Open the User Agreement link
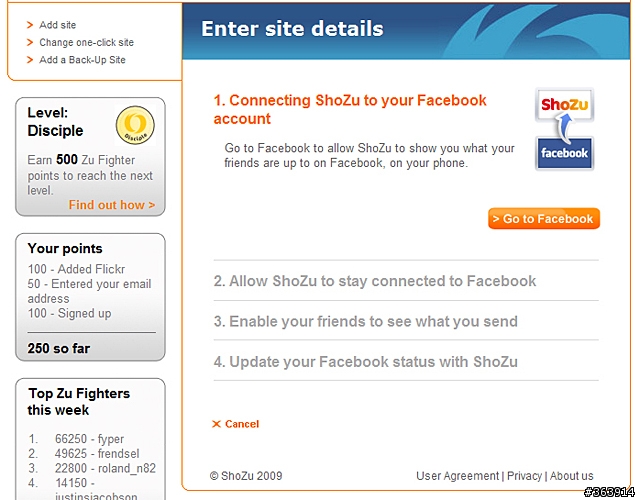This screenshot has height=500, width=640. (x=458, y=476)
